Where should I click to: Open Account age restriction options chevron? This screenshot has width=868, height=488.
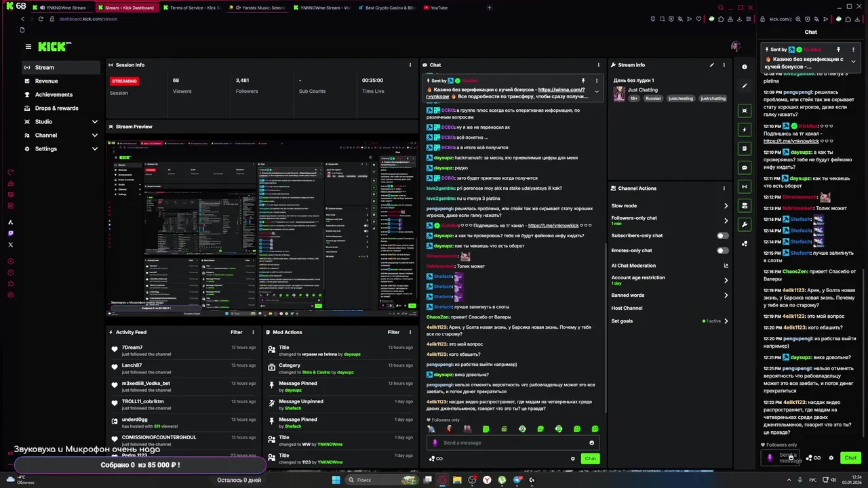[x=726, y=280]
